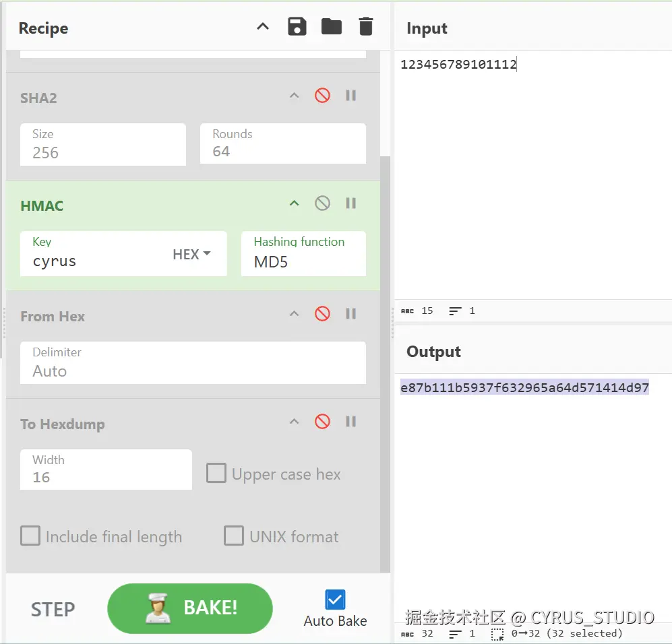The height and width of the screenshot is (644, 672).
Task: Click the To Hexdump operation title
Action: tap(63, 424)
